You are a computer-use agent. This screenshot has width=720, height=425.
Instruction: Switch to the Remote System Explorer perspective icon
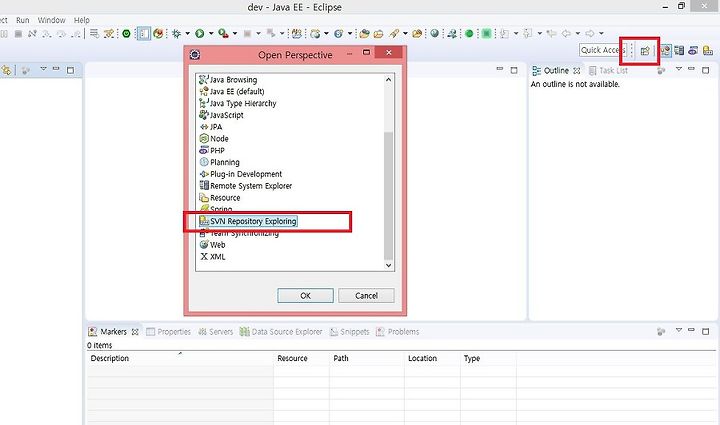point(679,50)
